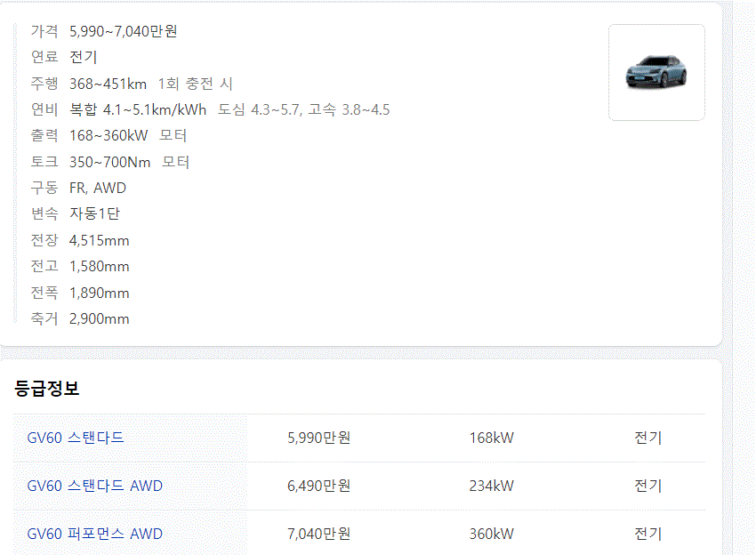Click the 자동1단 transmission value

pyautogui.click(x=94, y=213)
